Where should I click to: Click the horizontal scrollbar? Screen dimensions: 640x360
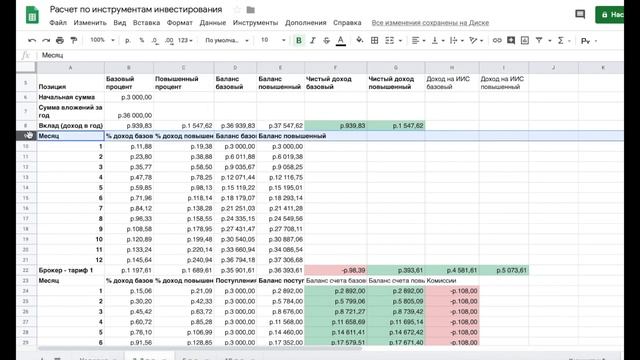[x=199, y=348]
